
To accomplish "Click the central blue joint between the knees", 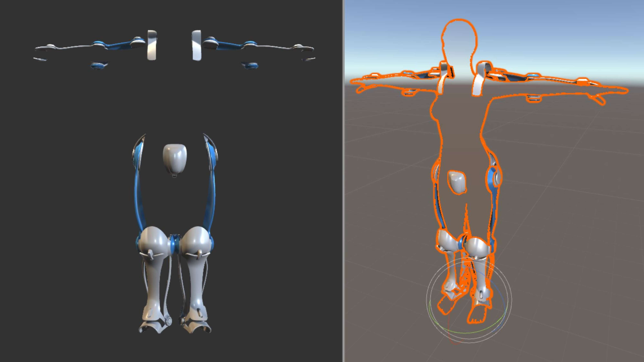I will (174, 243).
